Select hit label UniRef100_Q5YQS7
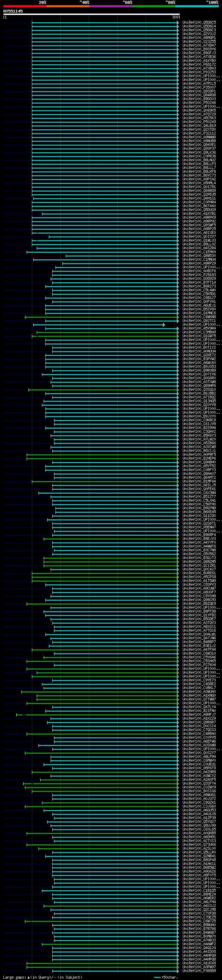This screenshot has height=980, width=222. coord(199,821)
